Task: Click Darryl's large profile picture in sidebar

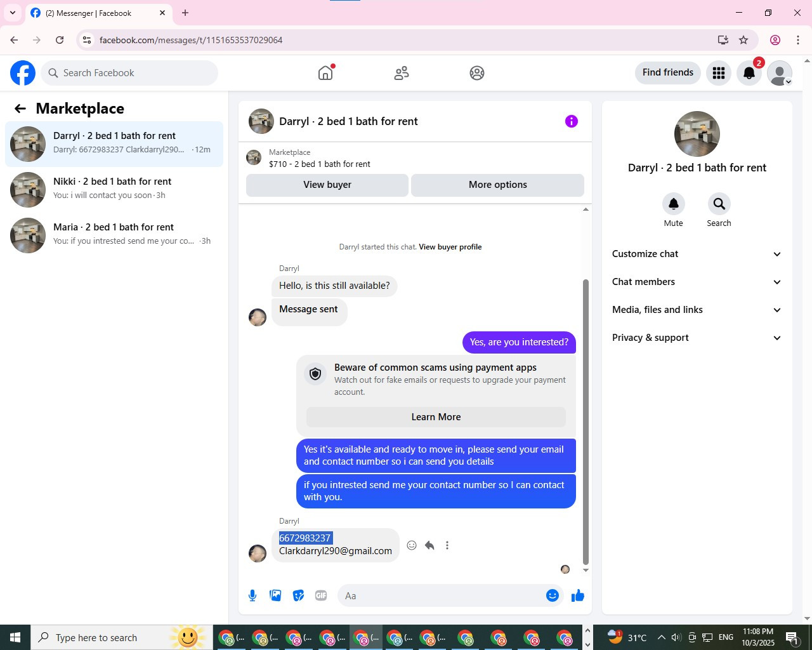Action: click(697, 134)
